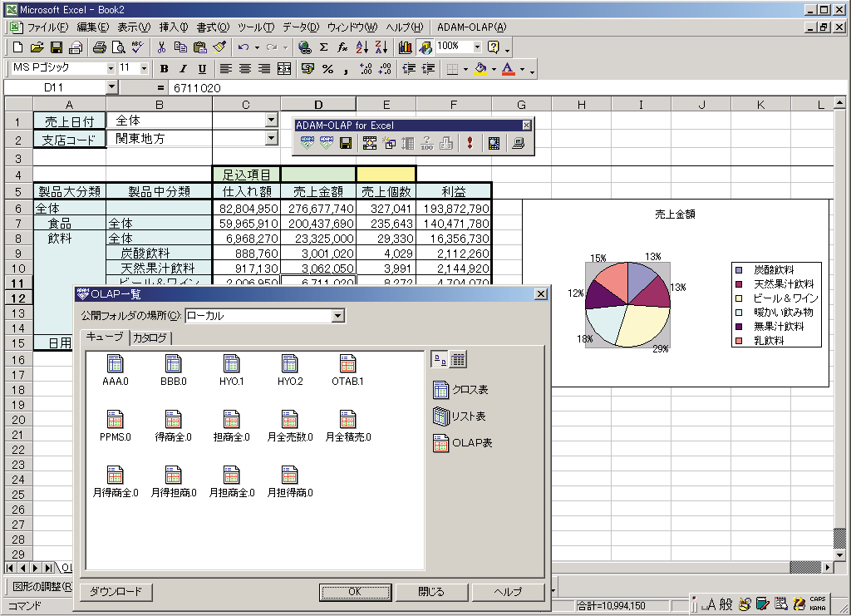
Task: Select the HYO.1 cube item
Action: click(x=231, y=370)
